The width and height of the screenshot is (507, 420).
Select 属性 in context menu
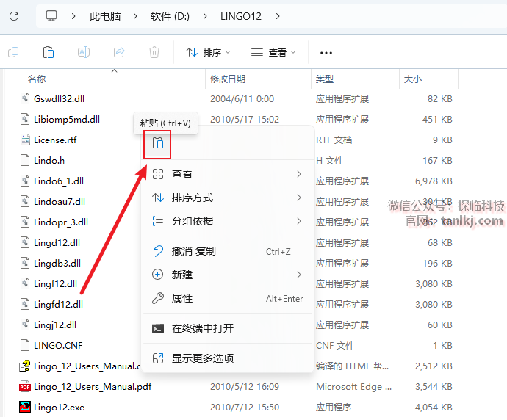(227, 299)
